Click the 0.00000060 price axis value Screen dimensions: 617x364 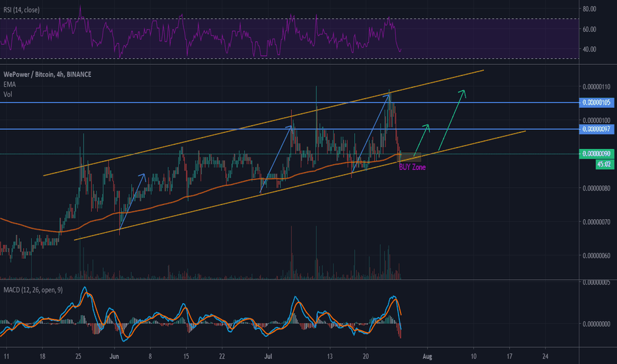coord(596,255)
